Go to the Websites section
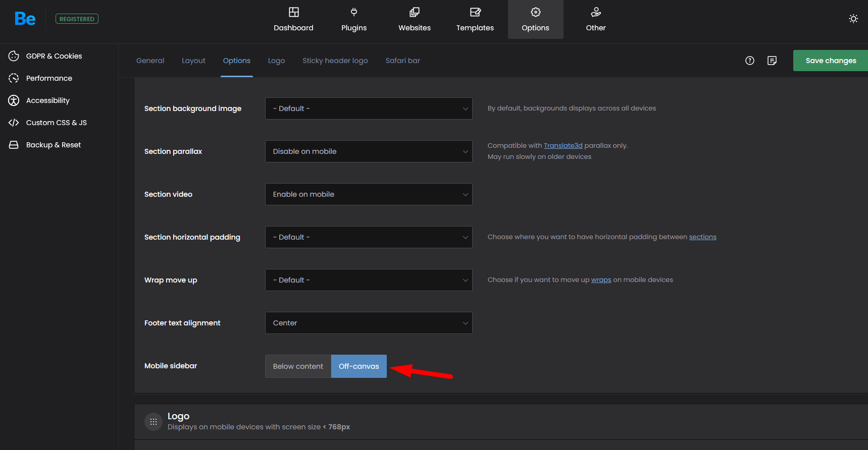 (x=415, y=19)
